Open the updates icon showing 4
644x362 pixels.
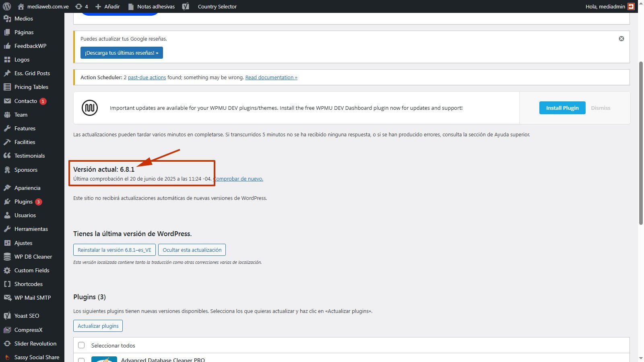coord(78,6)
